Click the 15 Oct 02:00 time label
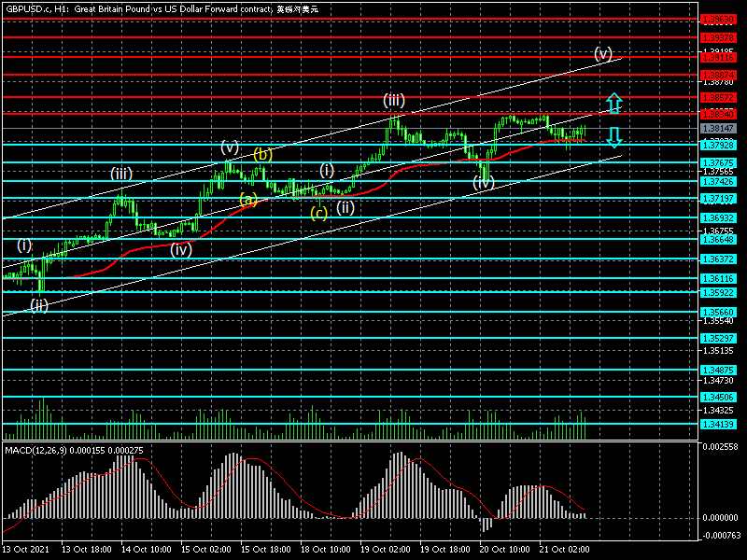Viewport: 747px width, 560px height. pyautogui.click(x=204, y=551)
